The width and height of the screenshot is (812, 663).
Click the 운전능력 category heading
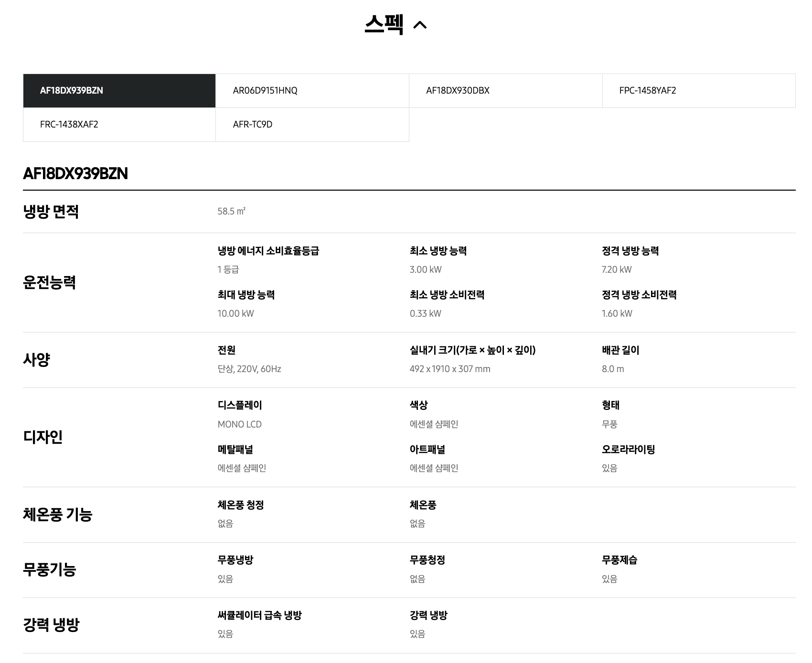point(50,282)
